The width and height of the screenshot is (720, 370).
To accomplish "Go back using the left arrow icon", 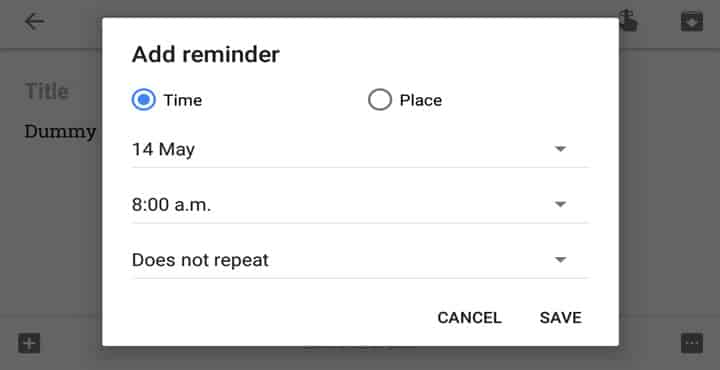I will point(34,21).
